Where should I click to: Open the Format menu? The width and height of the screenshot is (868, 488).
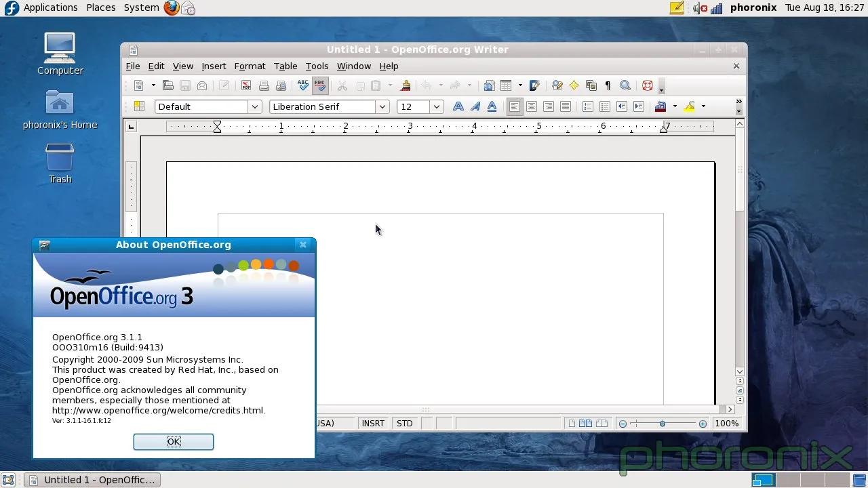pos(250,66)
